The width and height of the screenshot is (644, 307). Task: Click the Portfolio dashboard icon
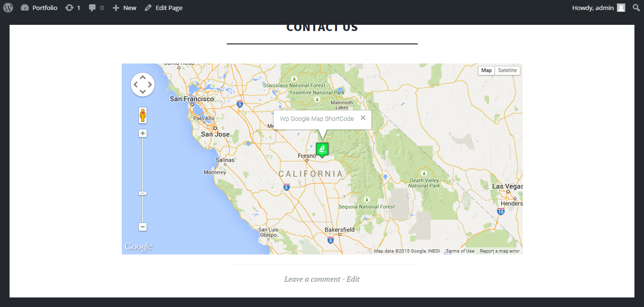25,8
